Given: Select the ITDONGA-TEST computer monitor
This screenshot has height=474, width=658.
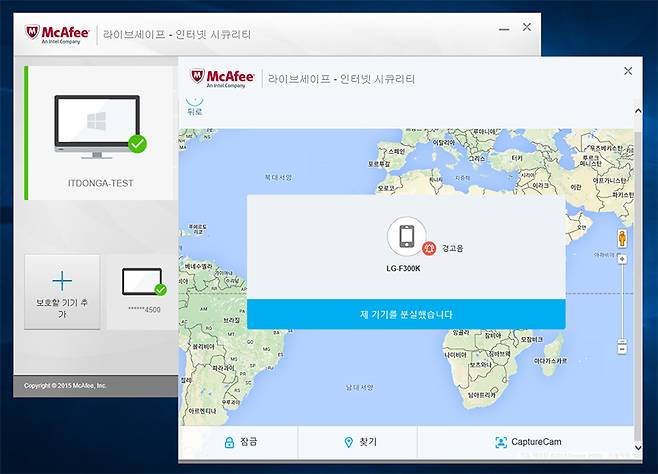Looking at the screenshot, I should [98, 125].
